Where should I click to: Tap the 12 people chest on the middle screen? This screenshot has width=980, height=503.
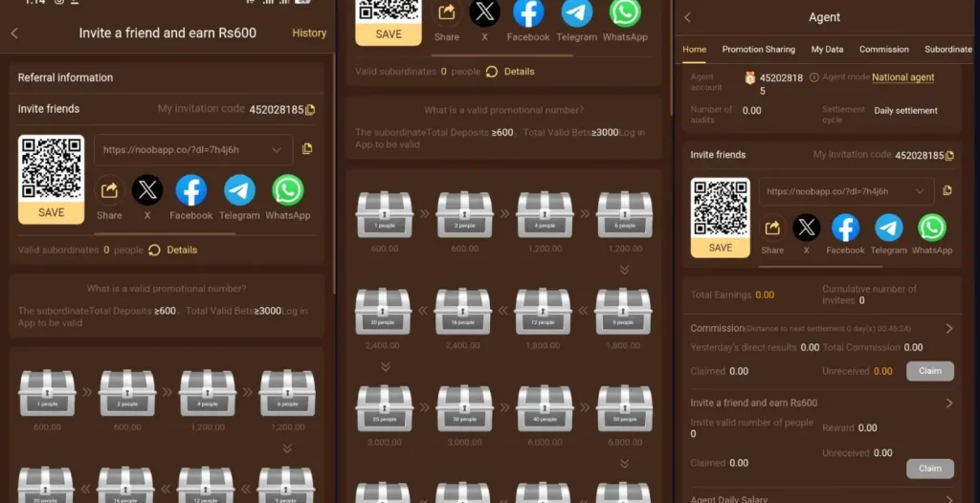click(544, 311)
